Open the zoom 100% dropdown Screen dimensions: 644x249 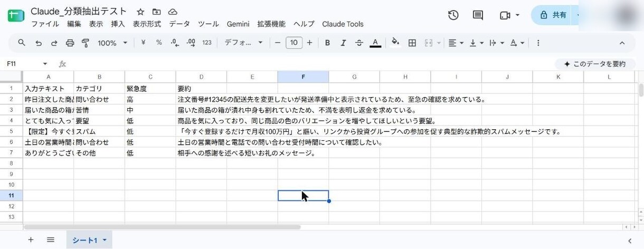(112, 43)
